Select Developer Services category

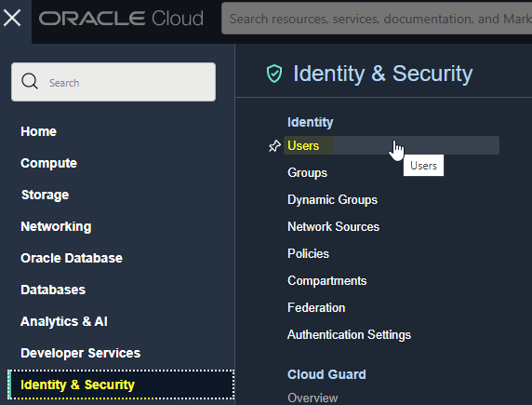[80, 353]
